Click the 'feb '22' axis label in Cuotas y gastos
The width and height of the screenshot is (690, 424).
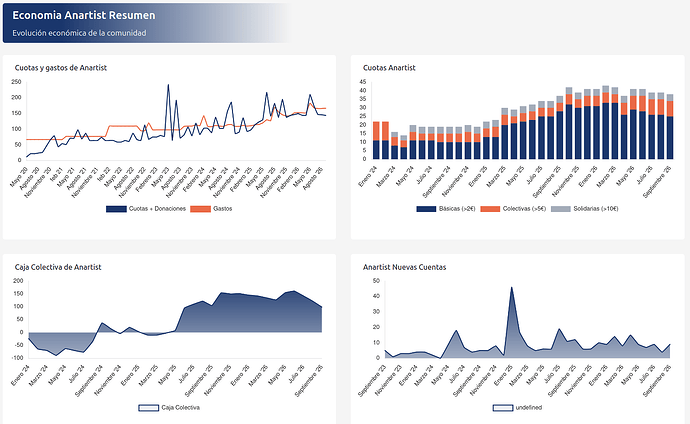(102, 175)
